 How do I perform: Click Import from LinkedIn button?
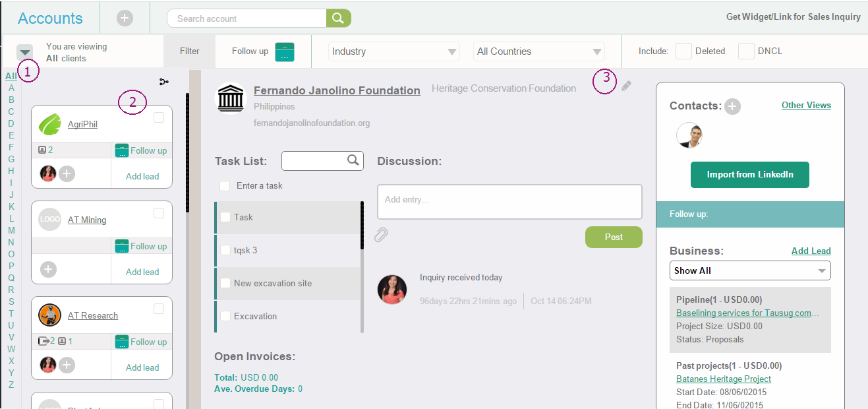coord(750,175)
